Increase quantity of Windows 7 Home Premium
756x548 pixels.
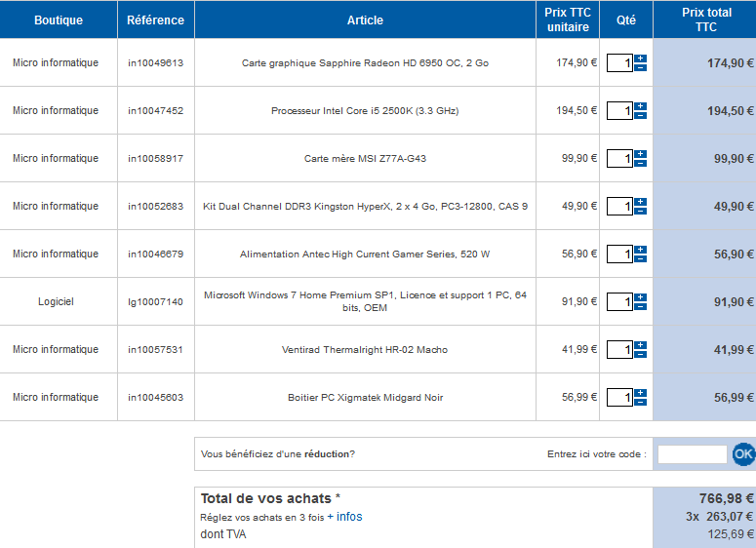[x=640, y=297]
